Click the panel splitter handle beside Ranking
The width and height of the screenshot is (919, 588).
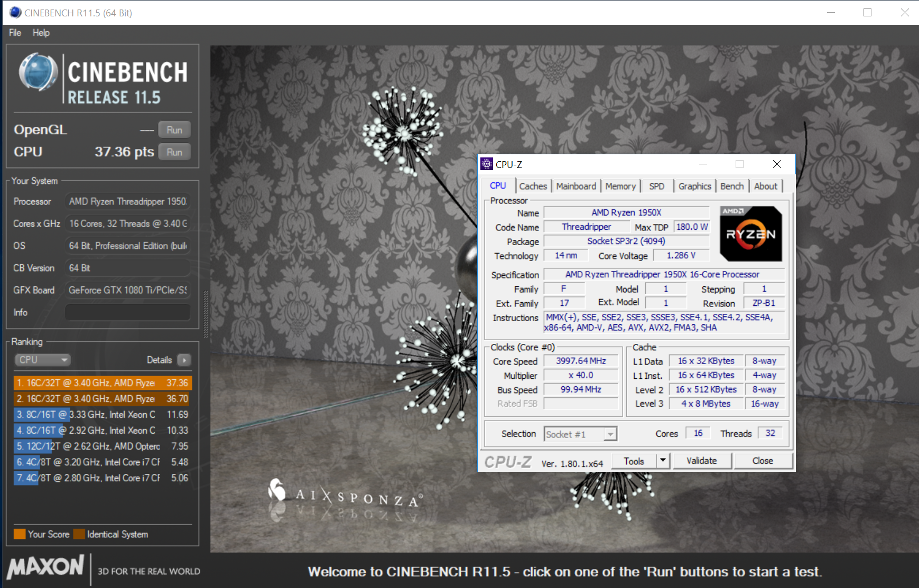click(x=206, y=314)
